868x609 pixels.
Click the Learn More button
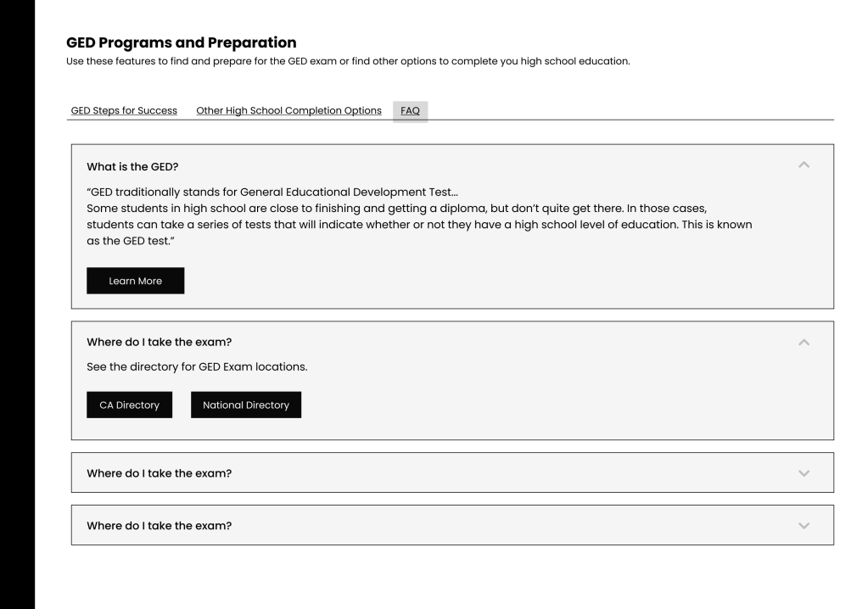135,281
